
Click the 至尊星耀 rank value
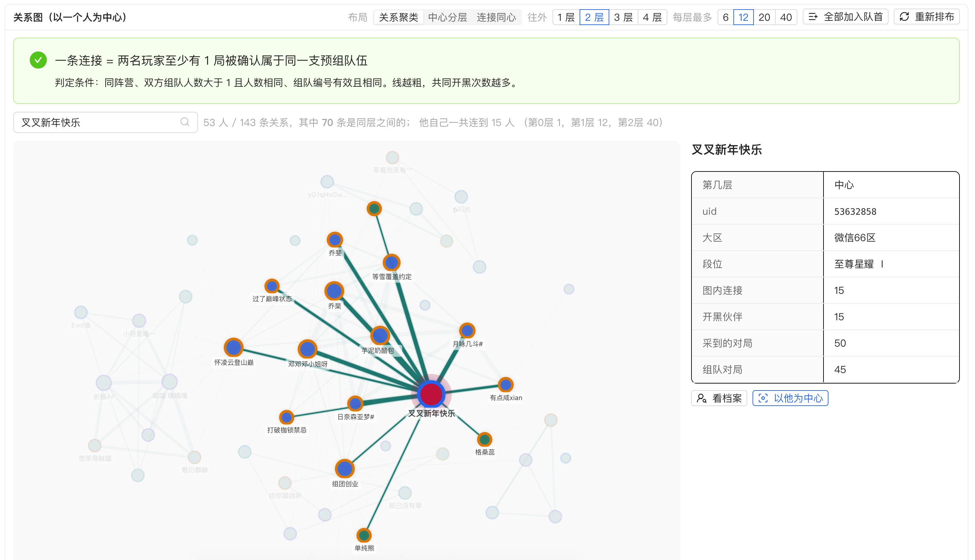[858, 264]
